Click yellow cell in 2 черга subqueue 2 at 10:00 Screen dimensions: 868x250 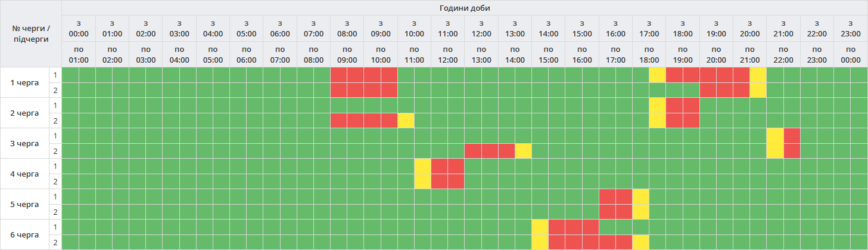pyautogui.click(x=406, y=121)
